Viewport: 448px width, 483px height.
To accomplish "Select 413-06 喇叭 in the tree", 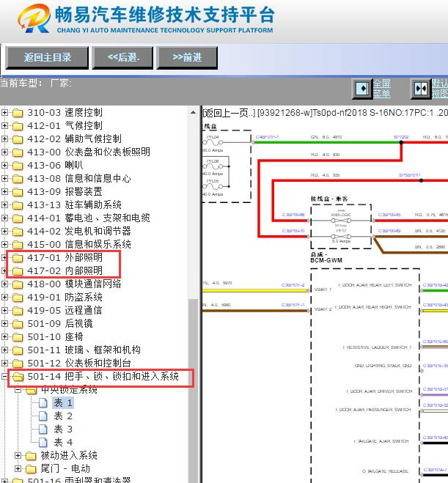I will 55,165.
